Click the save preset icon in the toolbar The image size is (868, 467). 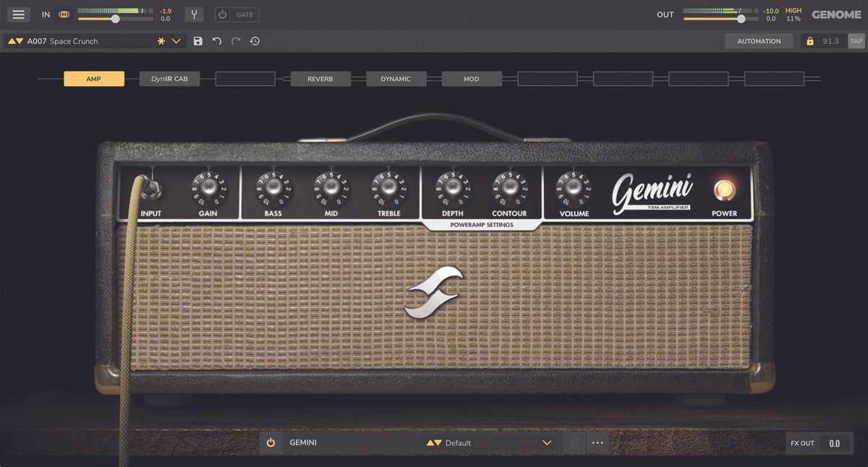pyautogui.click(x=197, y=41)
